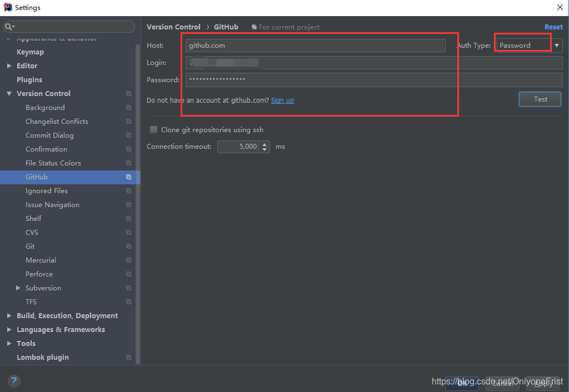Expand the Editor settings group
This screenshot has height=392, width=569.
point(9,66)
